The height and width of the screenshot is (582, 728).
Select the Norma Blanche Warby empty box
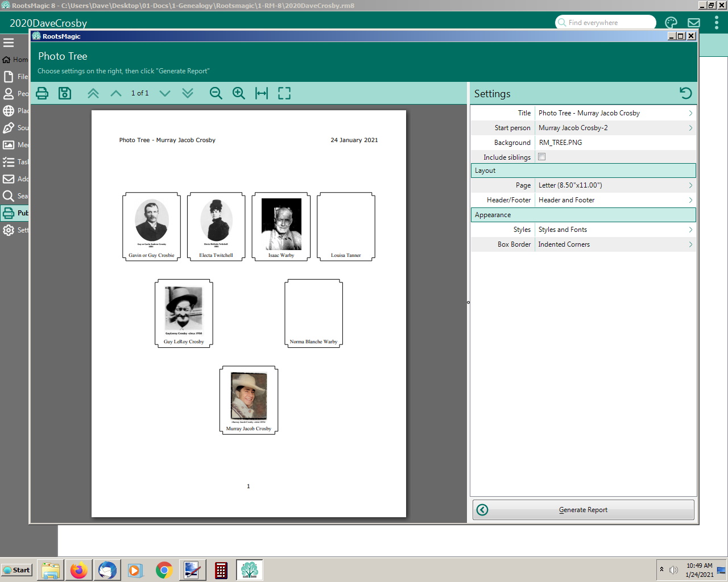pos(313,313)
